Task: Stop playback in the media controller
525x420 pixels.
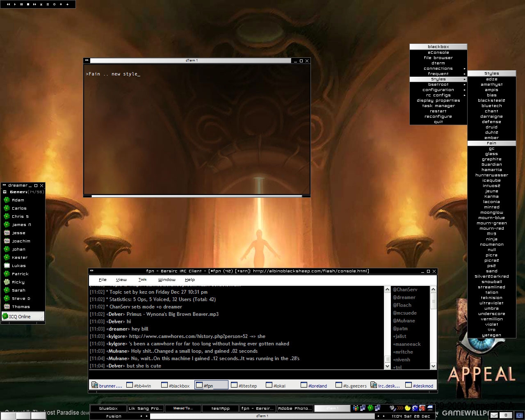Action: point(28,4)
